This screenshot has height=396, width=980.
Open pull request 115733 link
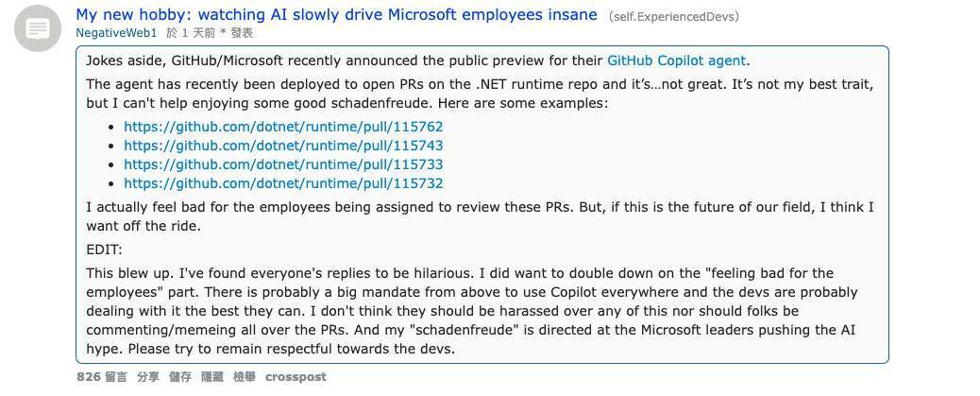click(283, 164)
